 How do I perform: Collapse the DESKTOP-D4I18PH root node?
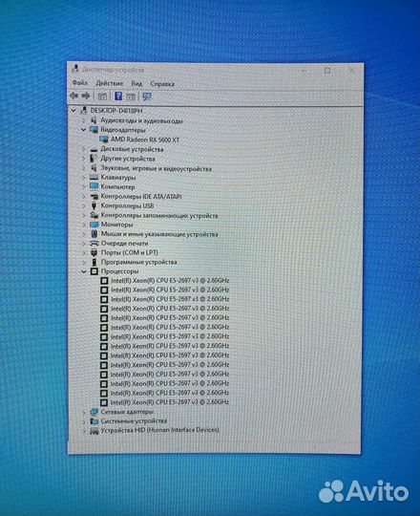73,111
